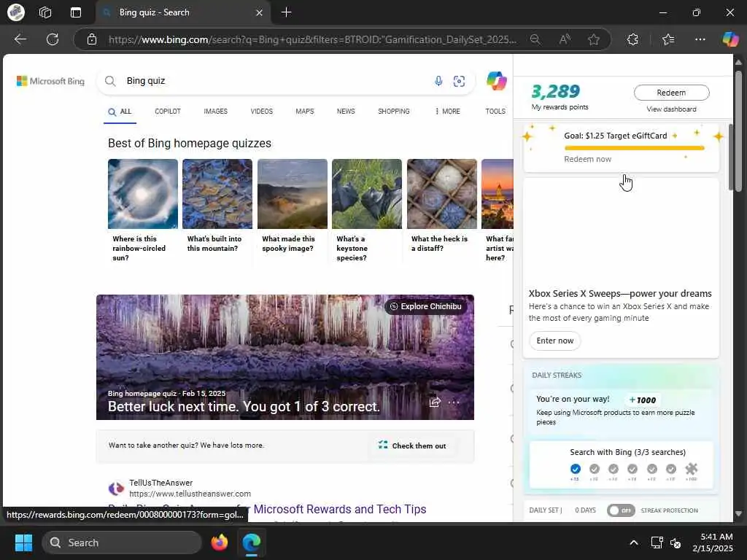View site information lock icon
Screen dimensions: 747x560
[x=92, y=39]
